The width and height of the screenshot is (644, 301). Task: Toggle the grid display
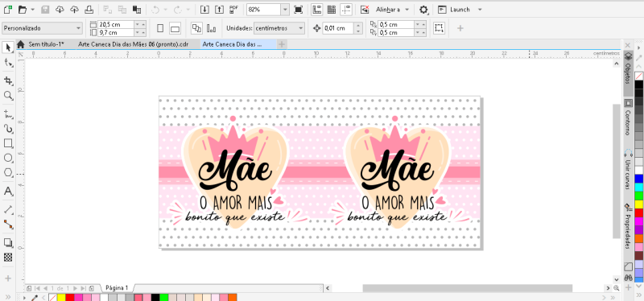pos(331,9)
